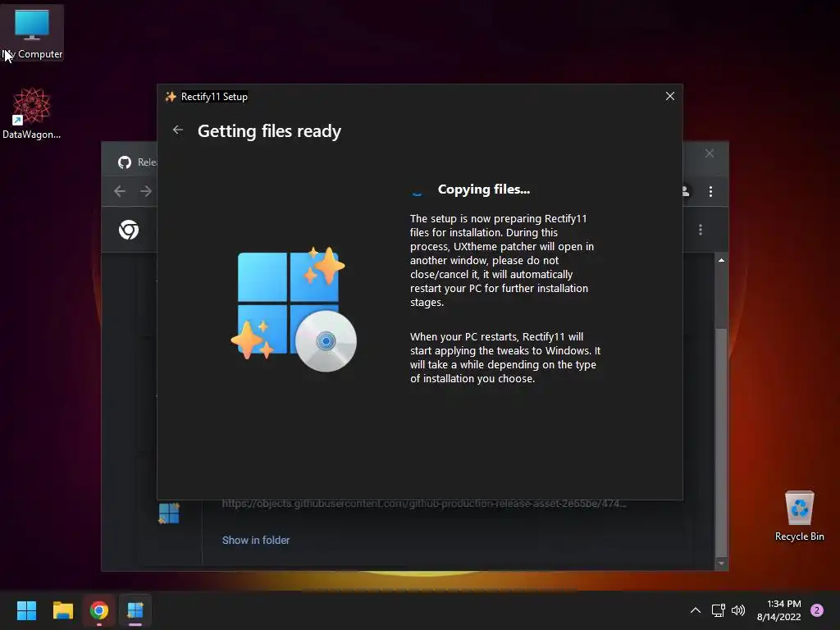Click objects.githubusercontent.com download URL

pos(424,504)
